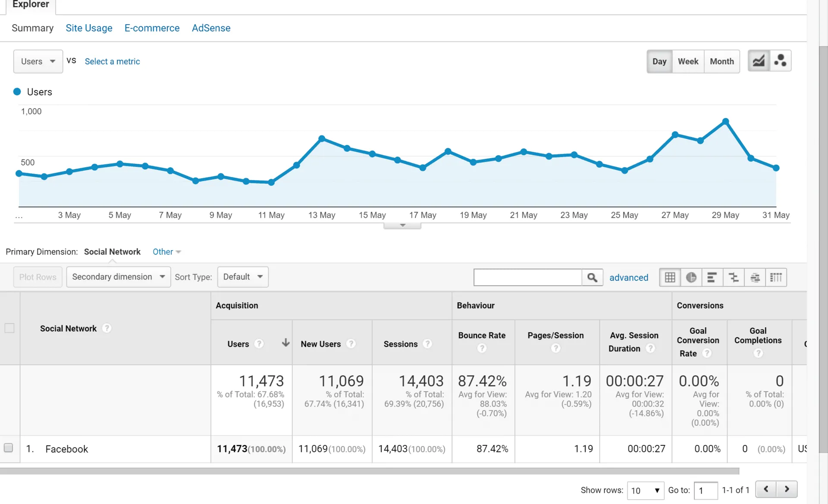Open the Show rows dropdown
The width and height of the screenshot is (828, 504).
(645, 491)
